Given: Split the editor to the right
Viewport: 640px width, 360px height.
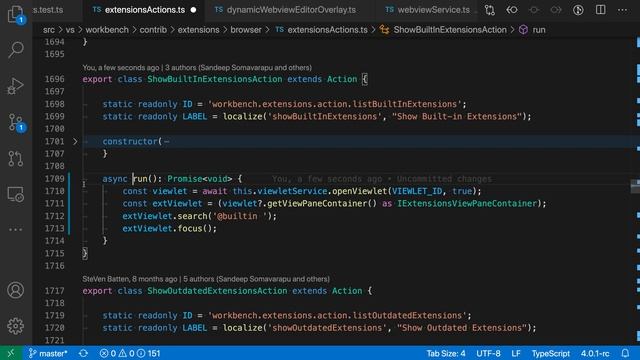Looking at the screenshot, I should (x=600, y=10).
